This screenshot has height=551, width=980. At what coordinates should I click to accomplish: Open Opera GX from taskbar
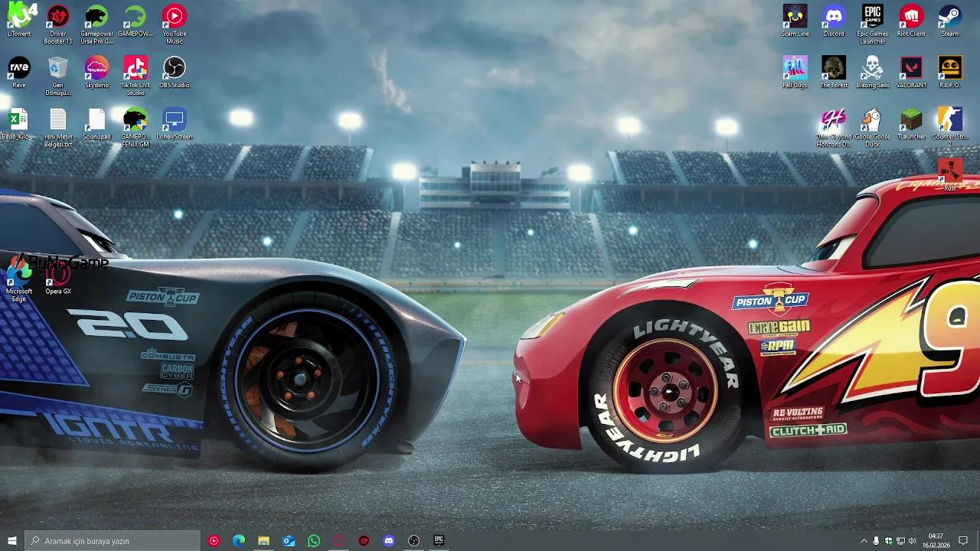(x=339, y=541)
